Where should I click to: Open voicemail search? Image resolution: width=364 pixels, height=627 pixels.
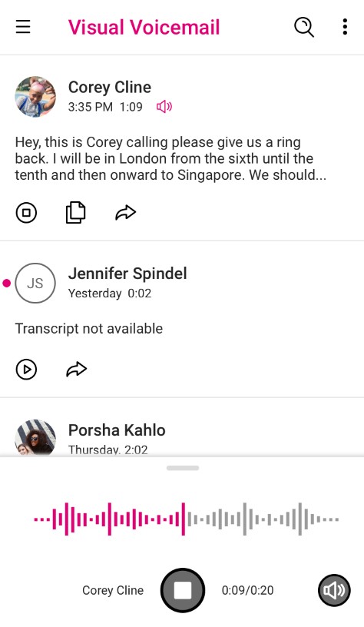point(304,28)
